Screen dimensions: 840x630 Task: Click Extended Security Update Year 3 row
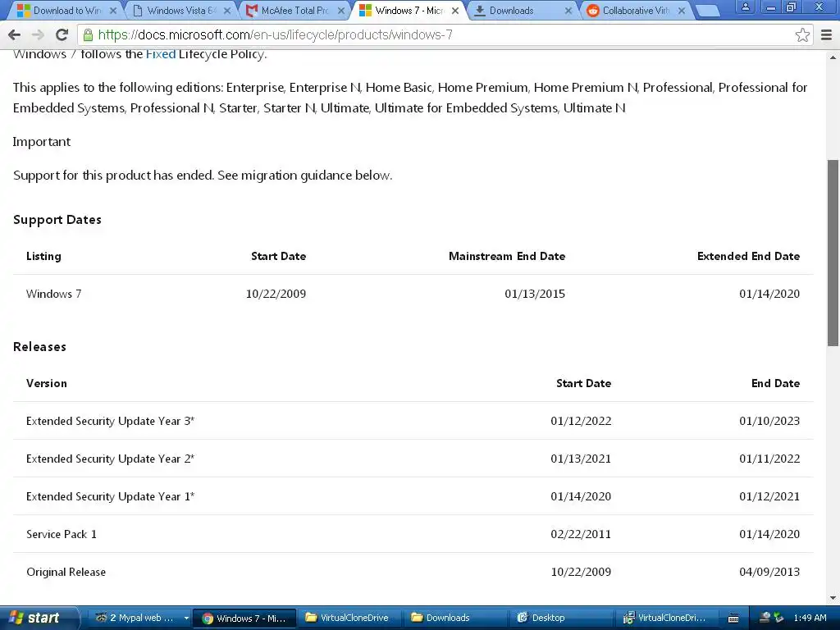point(413,421)
